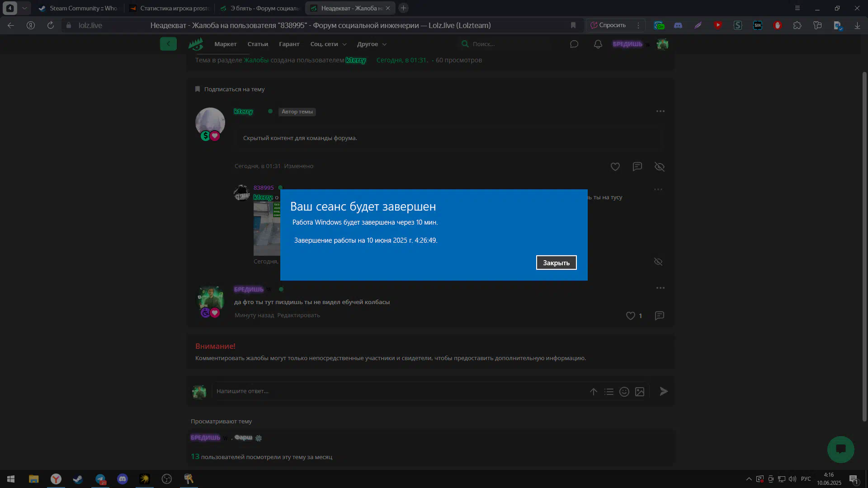The image size is (868, 488).
Task: Expand the Соц. сети dropdown
Action: (328, 44)
